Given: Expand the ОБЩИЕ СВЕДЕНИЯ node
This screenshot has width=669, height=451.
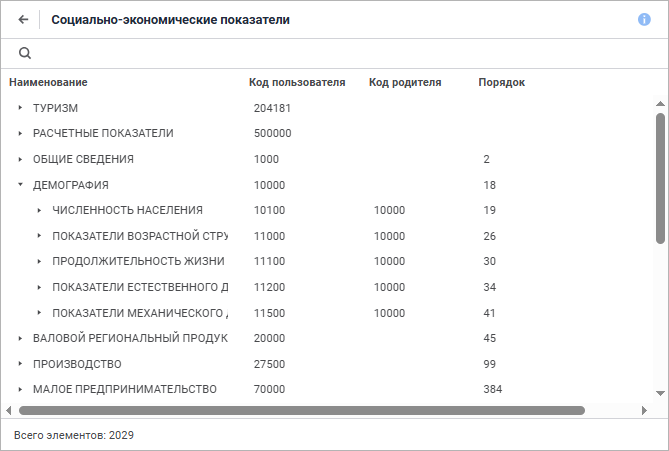Looking at the screenshot, I should coord(20,159).
